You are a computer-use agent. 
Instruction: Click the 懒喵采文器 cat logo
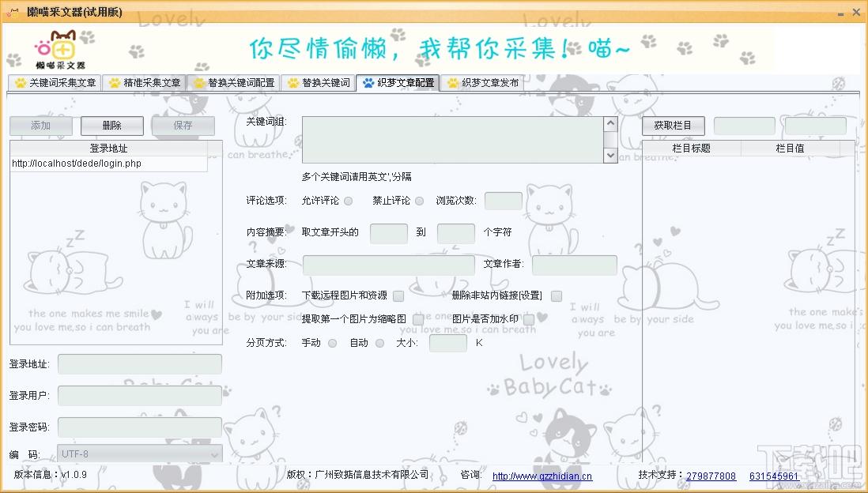pos(60,49)
